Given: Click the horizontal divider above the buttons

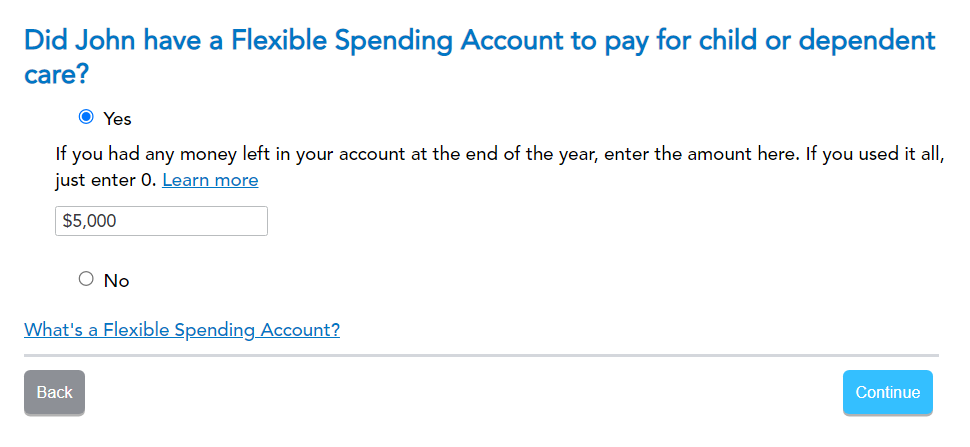Looking at the screenshot, I should coord(481,355).
